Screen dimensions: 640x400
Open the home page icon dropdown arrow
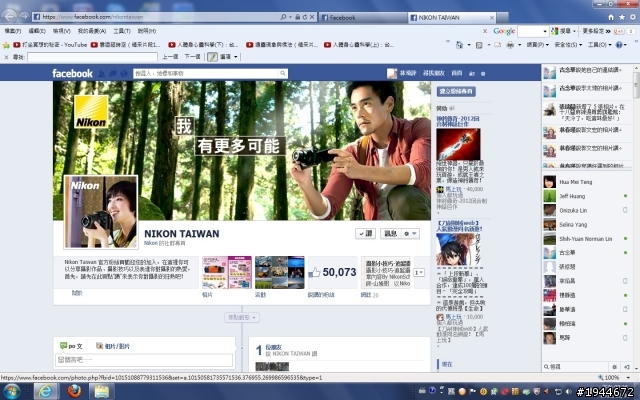(x=469, y=45)
